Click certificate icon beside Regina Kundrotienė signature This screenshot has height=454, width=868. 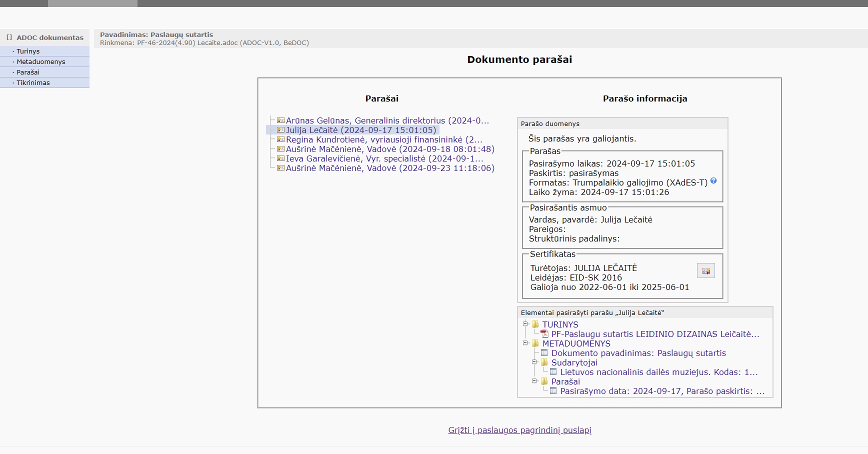280,139
